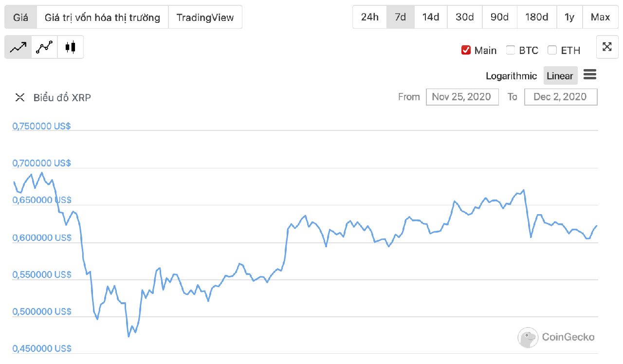
Task: Open Giá trị vốn hóa thị trường tab
Action: (103, 18)
